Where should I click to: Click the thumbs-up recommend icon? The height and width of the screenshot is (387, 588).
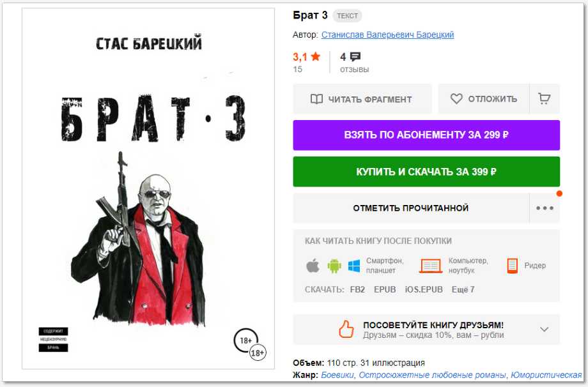346,330
